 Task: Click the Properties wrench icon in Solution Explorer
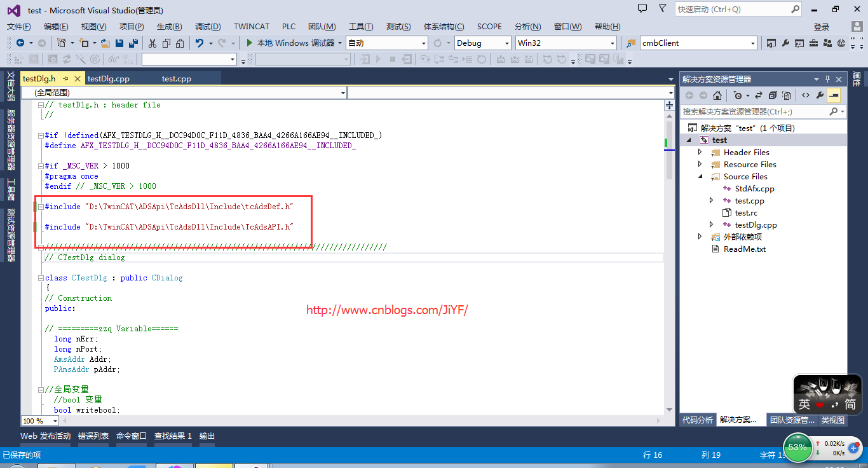(819, 95)
